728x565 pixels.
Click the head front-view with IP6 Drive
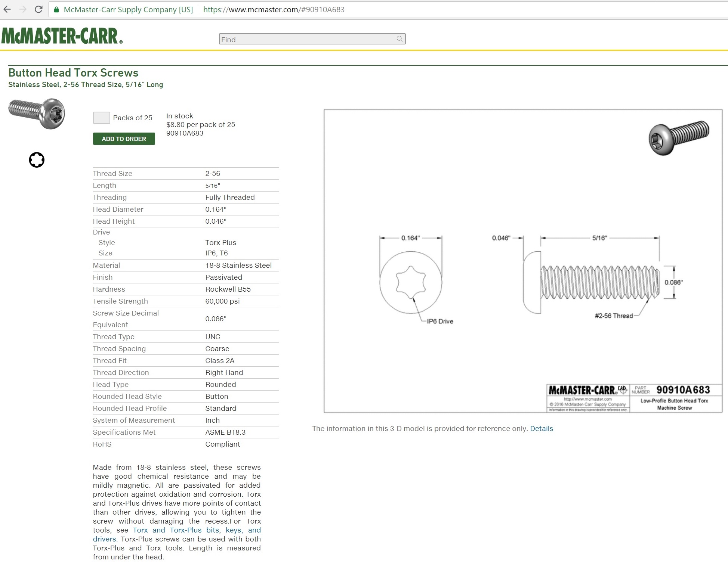(411, 282)
